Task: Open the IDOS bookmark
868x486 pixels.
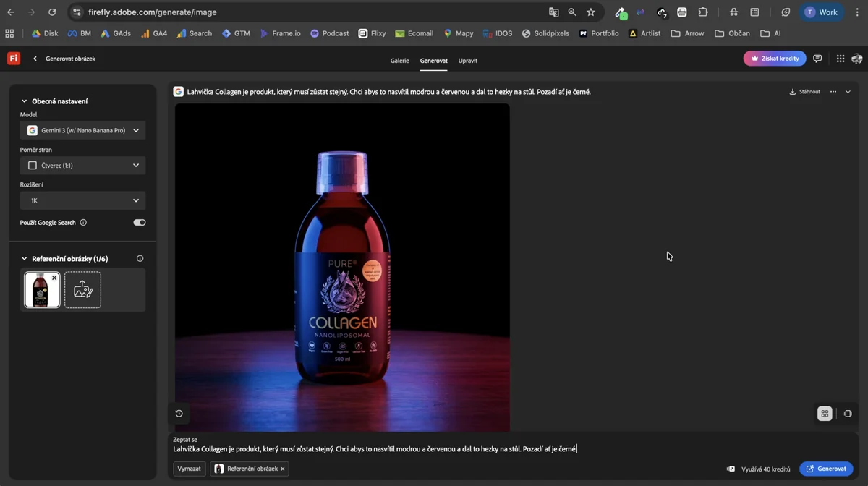Action: point(498,33)
